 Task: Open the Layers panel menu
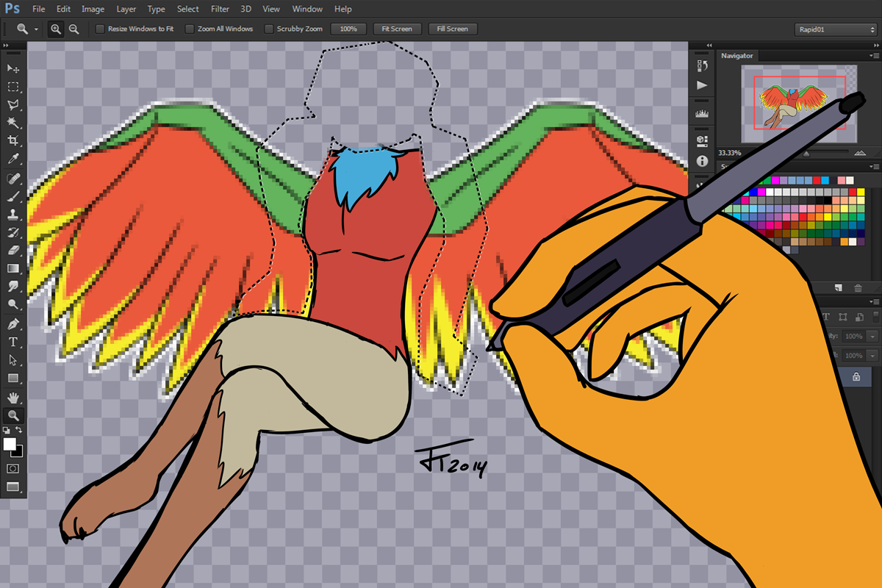pos(874,302)
